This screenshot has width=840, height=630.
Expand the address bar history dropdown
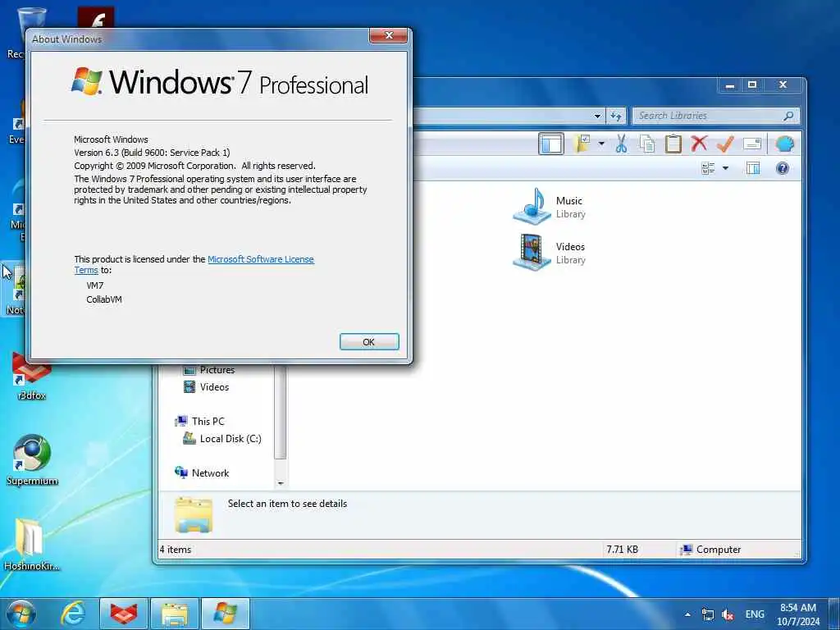pyautogui.click(x=597, y=116)
